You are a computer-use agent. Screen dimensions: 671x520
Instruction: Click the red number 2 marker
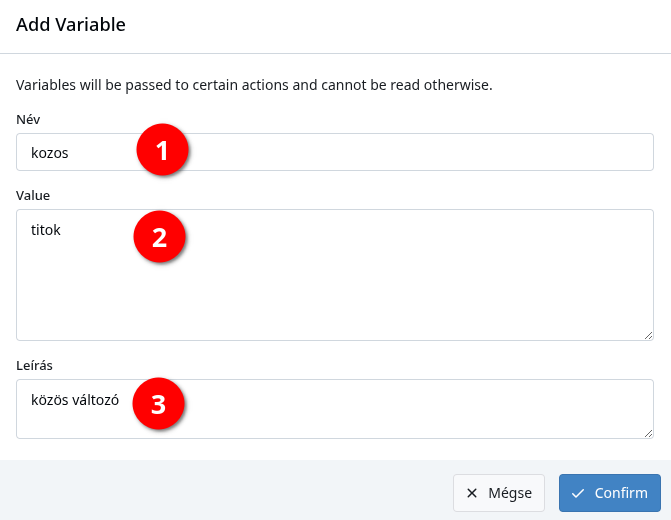[160, 237]
